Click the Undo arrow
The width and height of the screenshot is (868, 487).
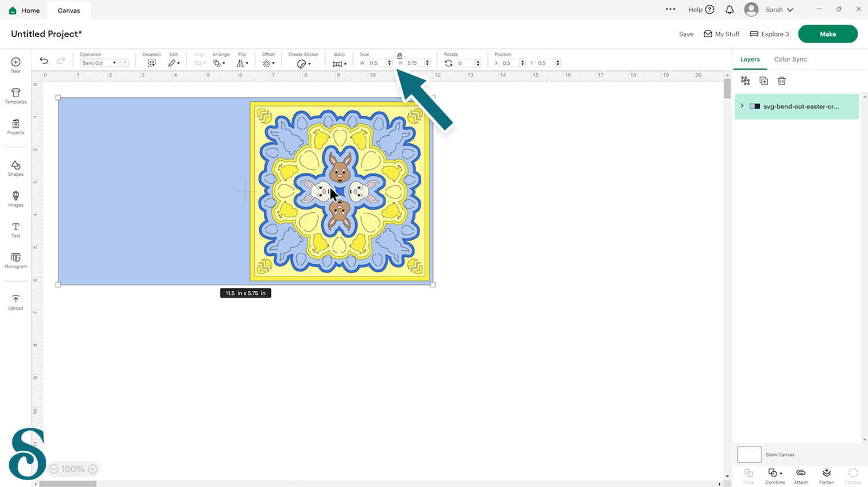tap(44, 61)
